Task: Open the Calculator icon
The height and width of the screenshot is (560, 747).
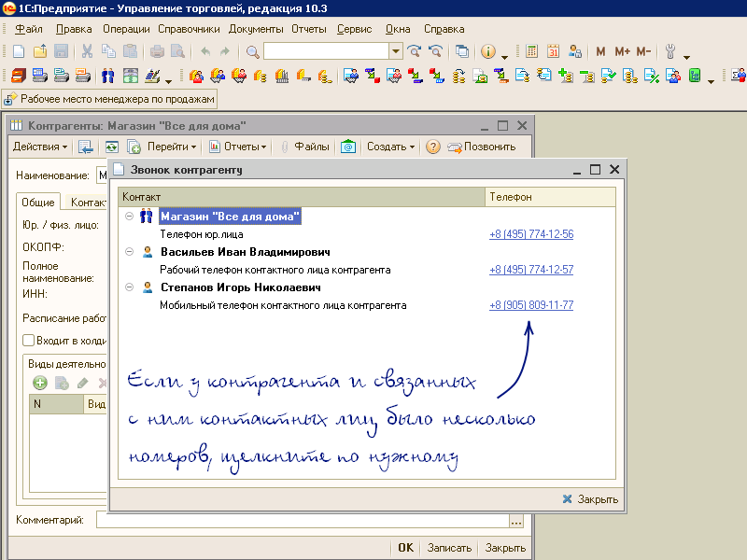Action: coord(531,51)
